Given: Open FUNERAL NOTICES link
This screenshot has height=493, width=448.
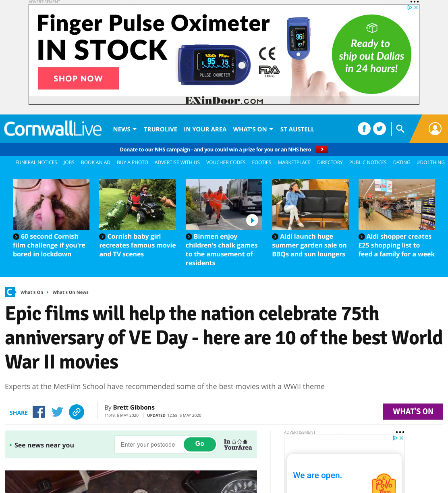Looking at the screenshot, I should click(x=36, y=162).
